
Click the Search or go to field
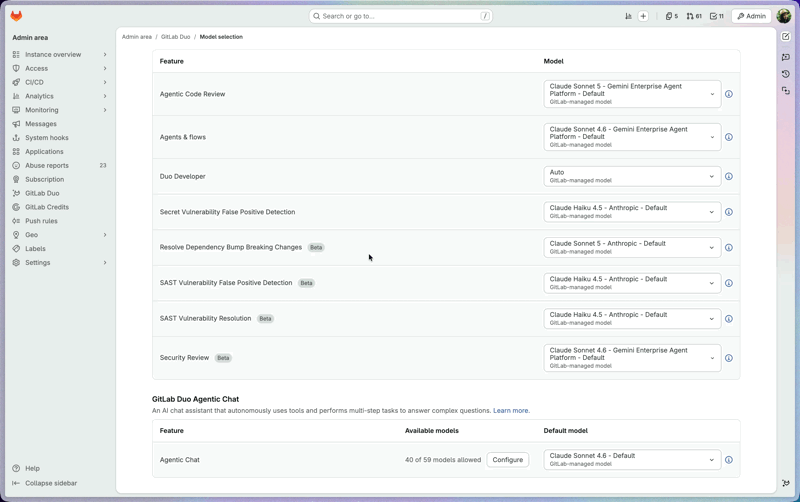401,16
